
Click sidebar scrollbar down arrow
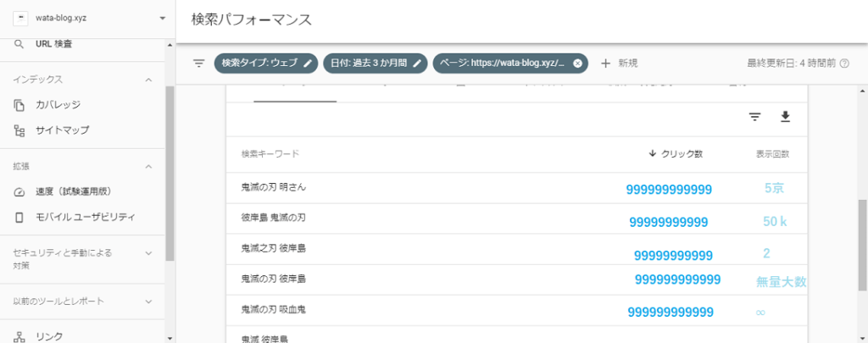pos(170,337)
